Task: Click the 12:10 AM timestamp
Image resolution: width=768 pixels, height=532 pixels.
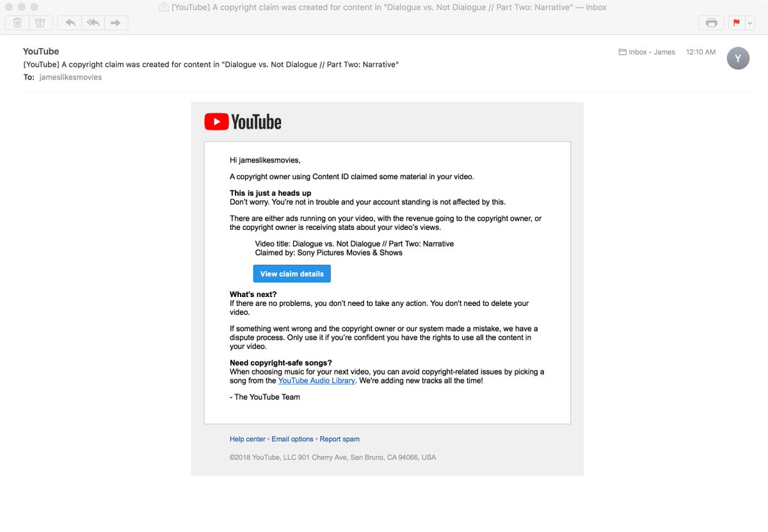Action: click(701, 52)
